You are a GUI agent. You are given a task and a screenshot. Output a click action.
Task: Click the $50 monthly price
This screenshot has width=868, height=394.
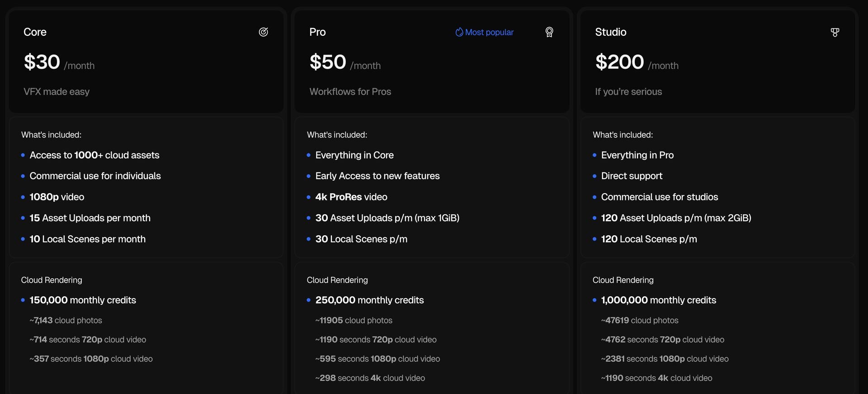click(328, 62)
